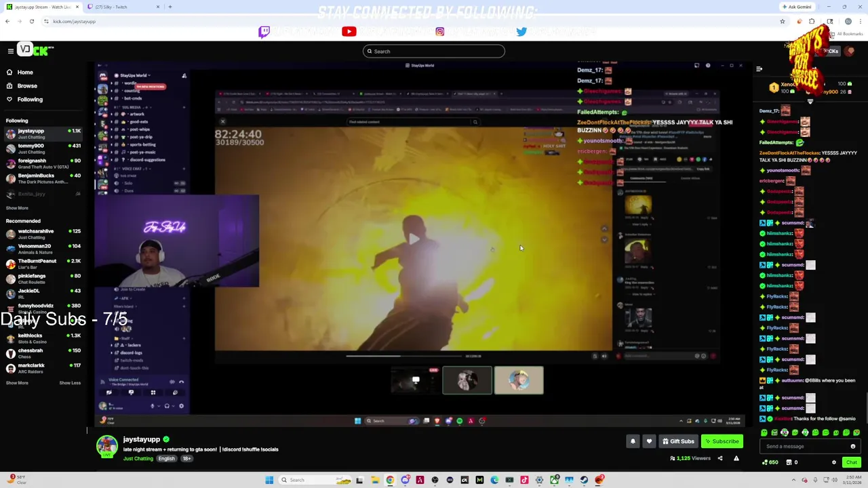Click the notification bell for jaystayupp
This screenshot has width=868, height=488.
click(x=633, y=441)
